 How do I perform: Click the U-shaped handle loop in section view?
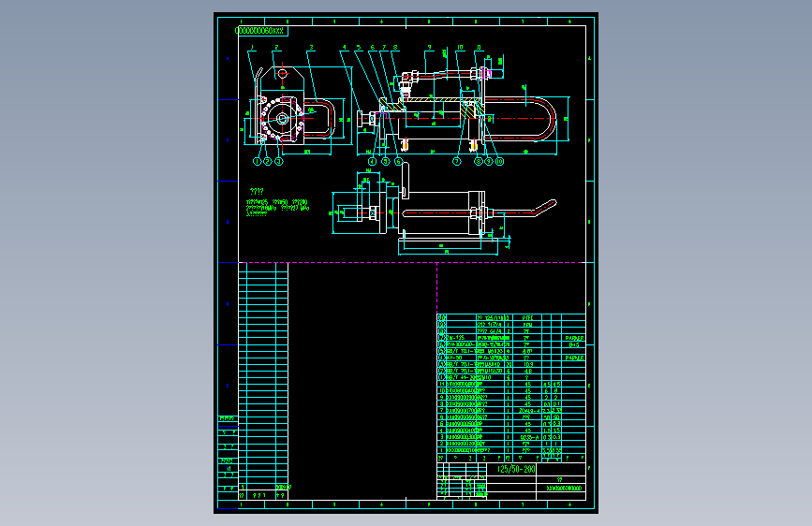click(x=521, y=119)
